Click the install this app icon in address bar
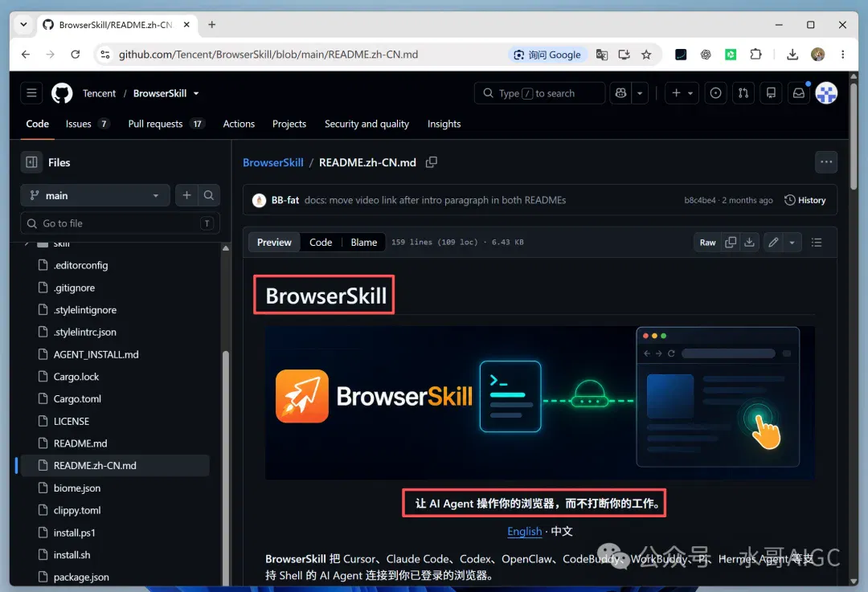Viewport: 868px width, 592px height. click(624, 55)
